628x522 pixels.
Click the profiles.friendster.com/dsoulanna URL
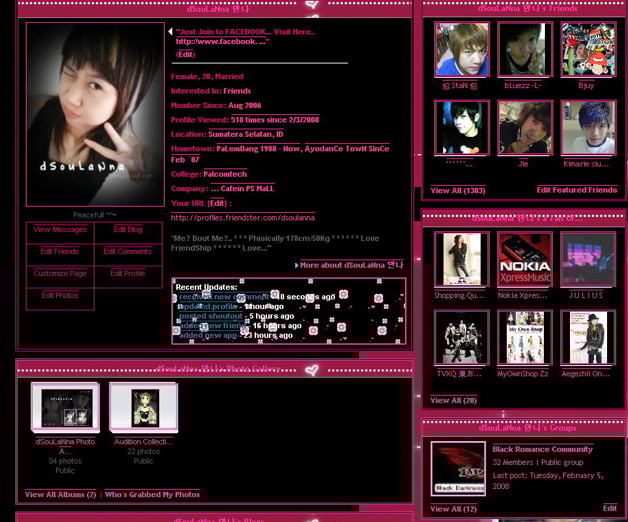(x=243, y=217)
